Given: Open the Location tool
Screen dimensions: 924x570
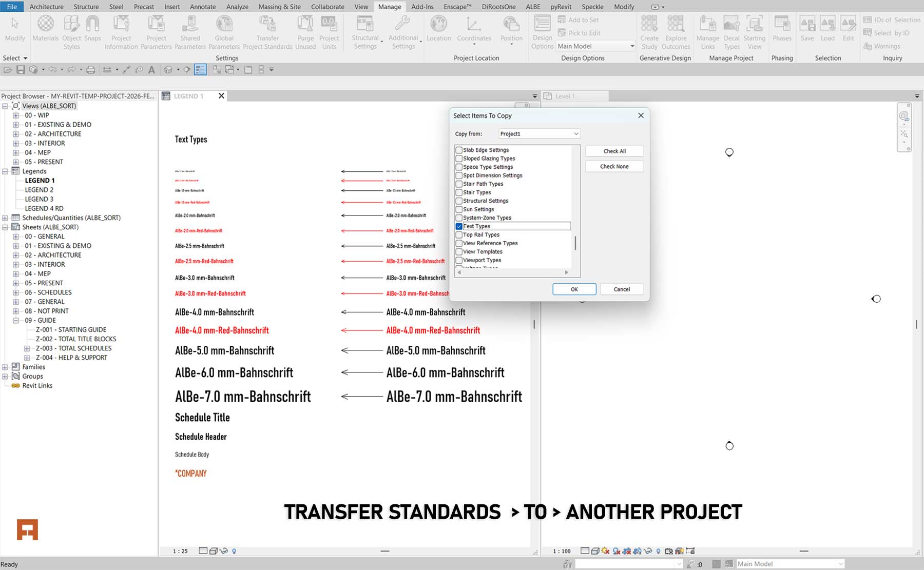Looking at the screenshot, I should tap(438, 31).
